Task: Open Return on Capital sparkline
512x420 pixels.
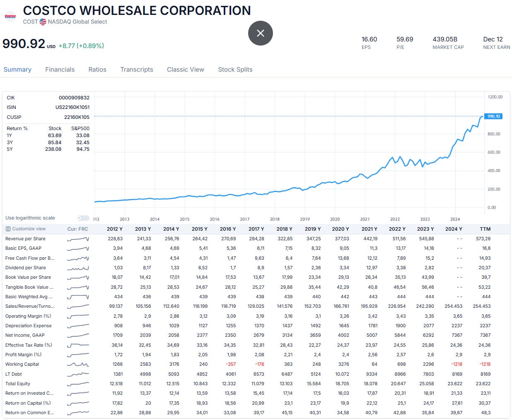Action: pyautogui.click(x=78, y=403)
